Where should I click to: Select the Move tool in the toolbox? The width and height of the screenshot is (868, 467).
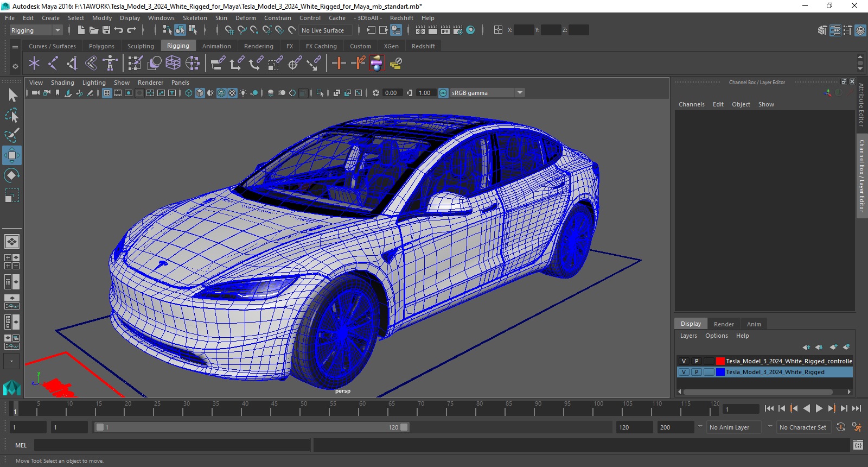(x=11, y=155)
